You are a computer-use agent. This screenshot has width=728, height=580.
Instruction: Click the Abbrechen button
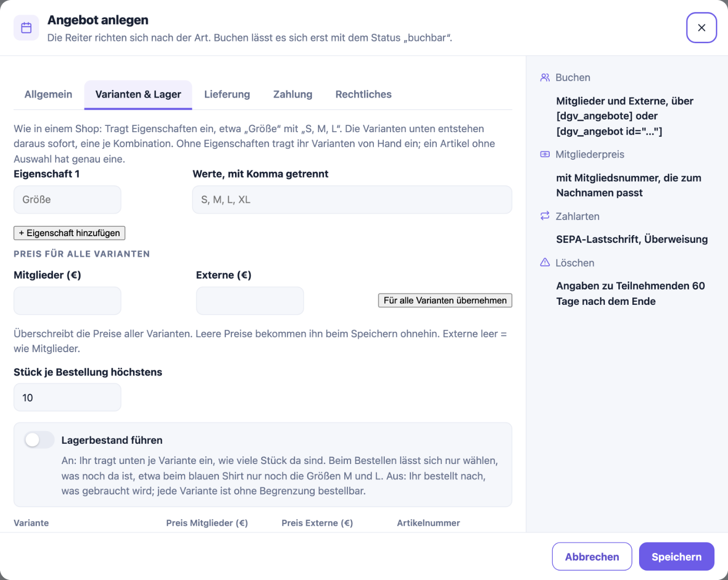592,557
